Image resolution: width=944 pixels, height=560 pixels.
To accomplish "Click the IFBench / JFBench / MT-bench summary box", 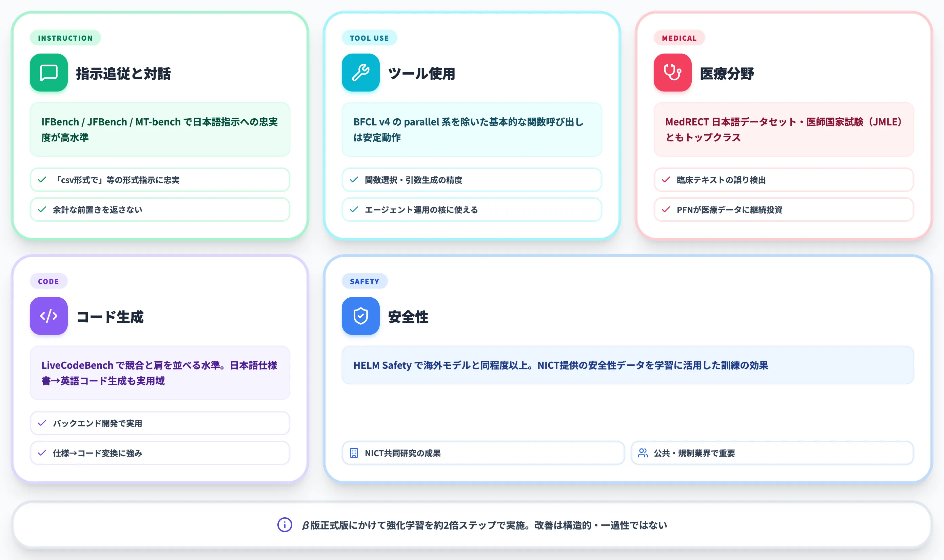I will coord(160,129).
